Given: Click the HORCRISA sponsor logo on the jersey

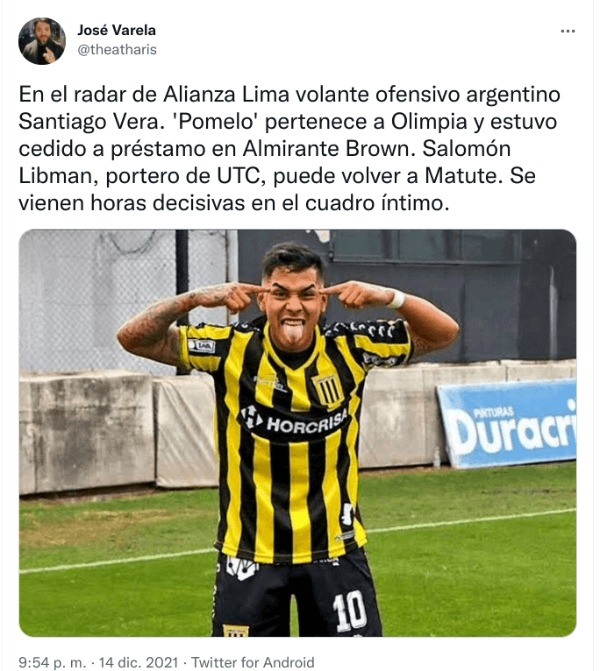Looking at the screenshot, I should (294, 423).
